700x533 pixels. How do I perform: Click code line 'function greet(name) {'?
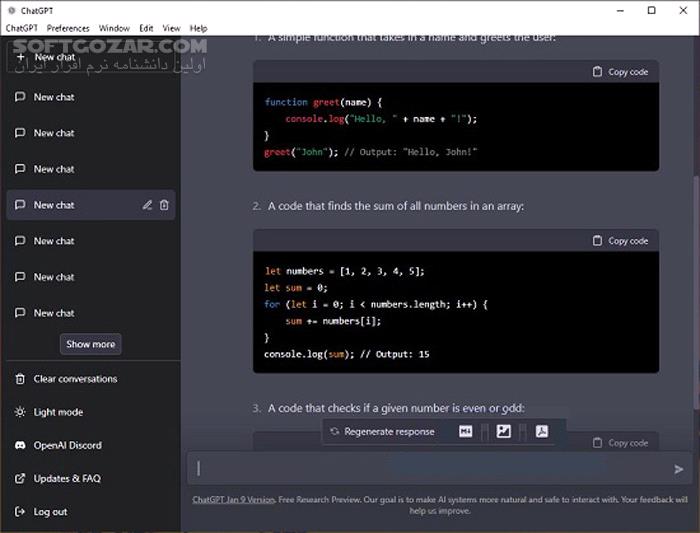(x=324, y=102)
